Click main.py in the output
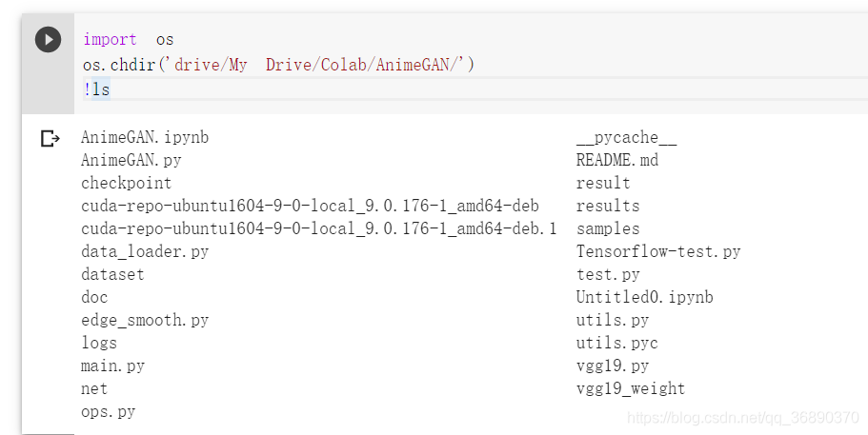The width and height of the screenshot is (868, 435). coord(113,366)
